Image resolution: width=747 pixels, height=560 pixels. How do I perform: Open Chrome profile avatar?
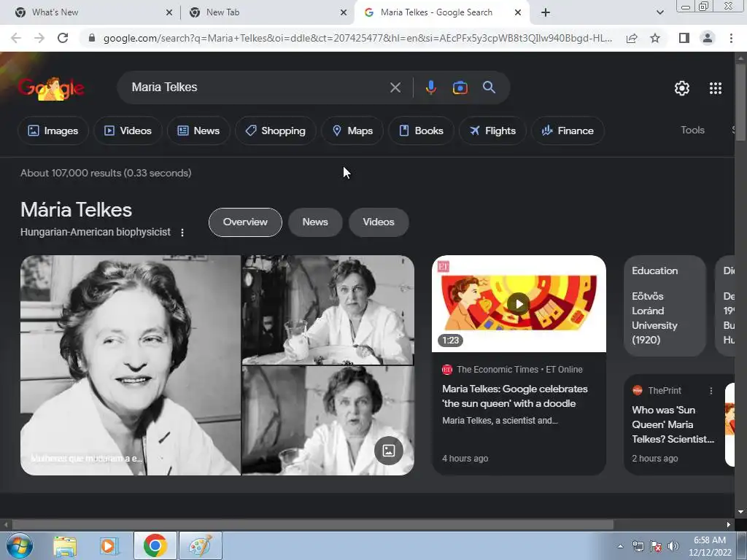coord(708,38)
